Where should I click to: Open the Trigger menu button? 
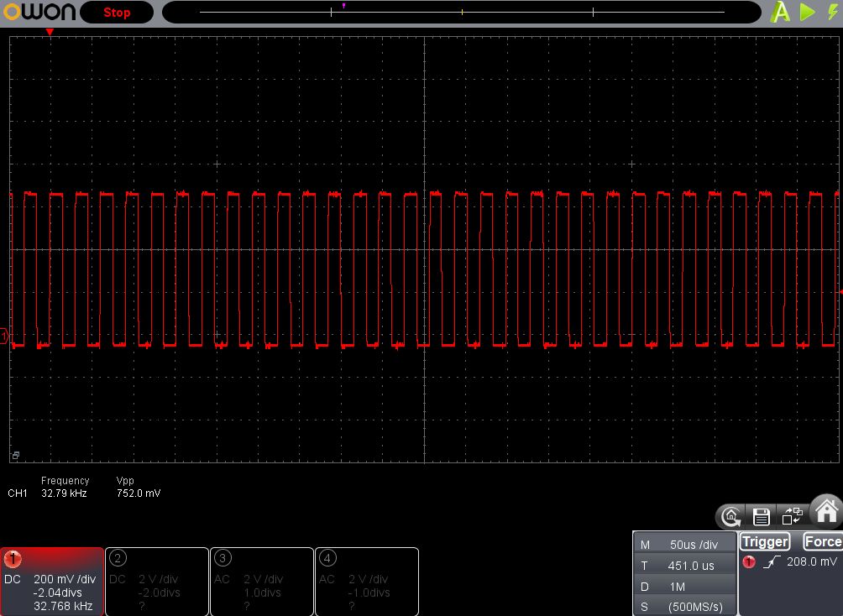pyautogui.click(x=765, y=542)
